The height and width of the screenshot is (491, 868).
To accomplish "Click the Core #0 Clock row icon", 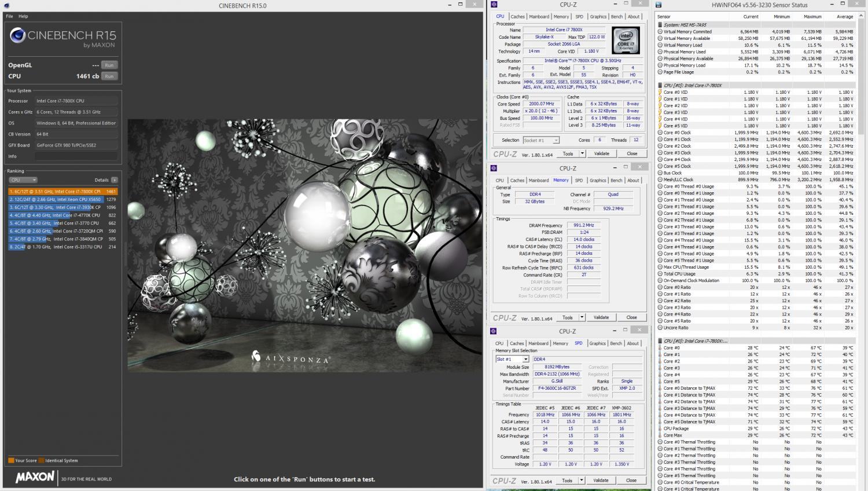I will click(x=660, y=133).
